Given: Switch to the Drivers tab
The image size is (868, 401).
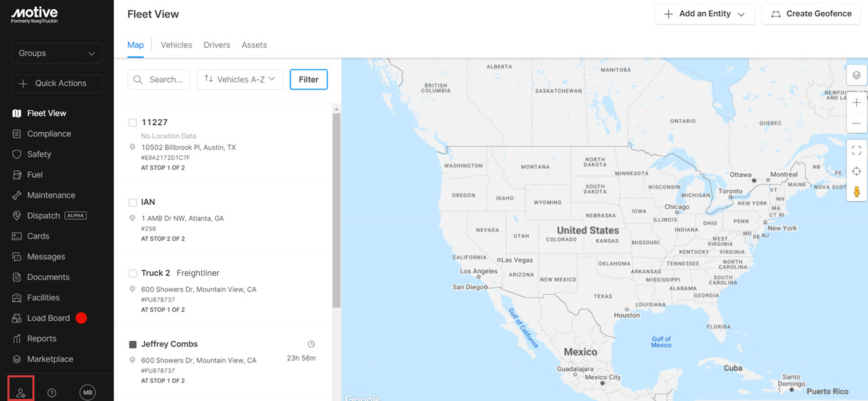Looking at the screenshot, I should [216, 45].
